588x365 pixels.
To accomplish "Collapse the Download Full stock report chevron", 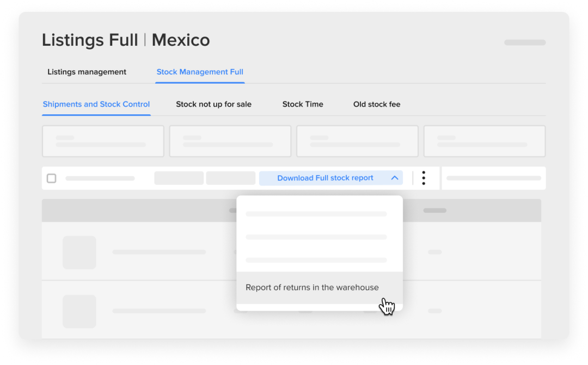I will [395, 178].
